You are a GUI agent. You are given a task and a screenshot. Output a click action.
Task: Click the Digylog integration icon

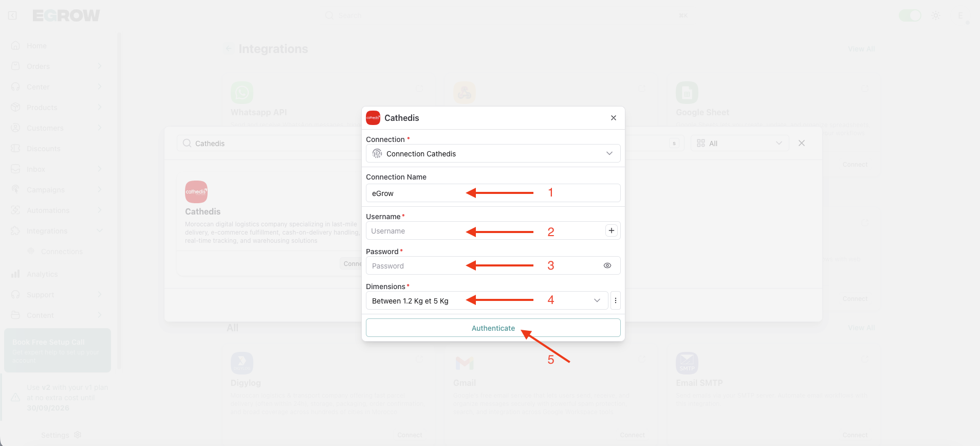pos(242,363)
